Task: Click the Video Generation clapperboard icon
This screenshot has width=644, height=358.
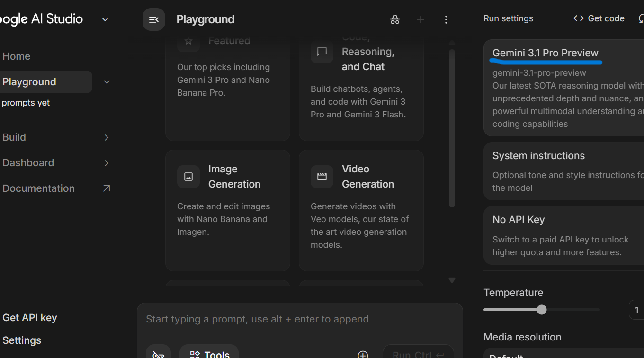Action: tap(322, 177)
